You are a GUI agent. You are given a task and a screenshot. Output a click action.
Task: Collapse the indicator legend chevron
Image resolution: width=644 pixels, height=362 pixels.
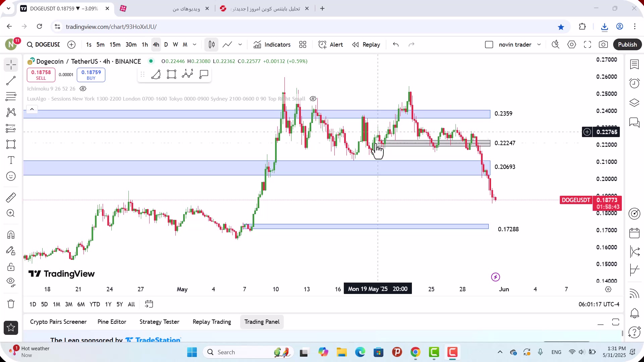[x=32, y=109]
